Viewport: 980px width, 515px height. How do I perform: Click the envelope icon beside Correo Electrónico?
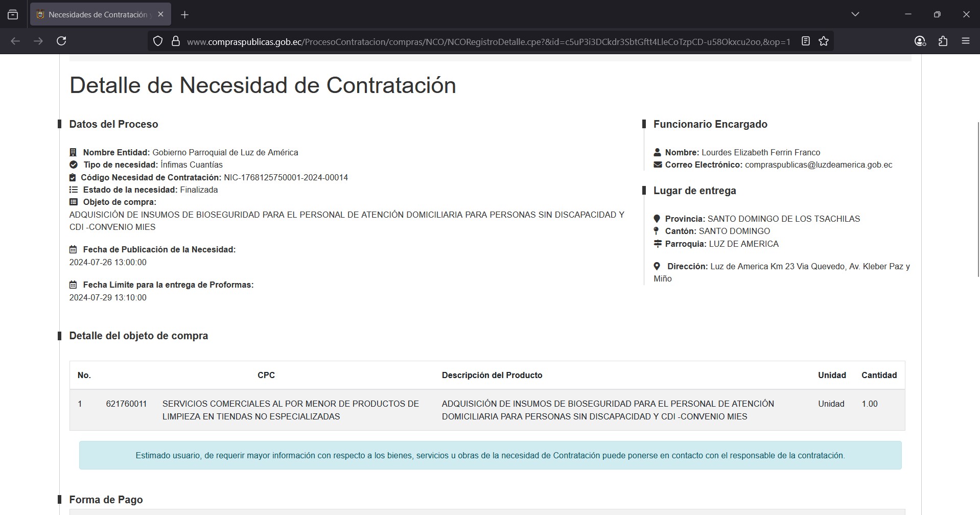tap(658, 165)
